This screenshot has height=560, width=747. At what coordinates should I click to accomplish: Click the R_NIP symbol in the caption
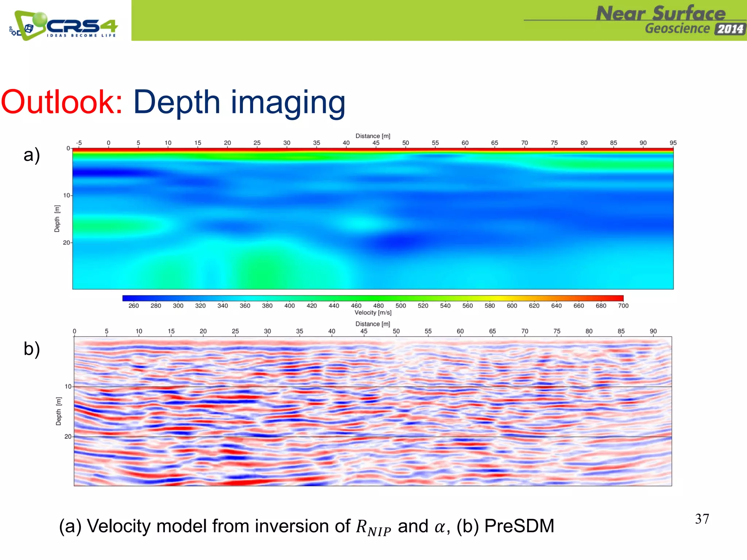coord(373,528)
